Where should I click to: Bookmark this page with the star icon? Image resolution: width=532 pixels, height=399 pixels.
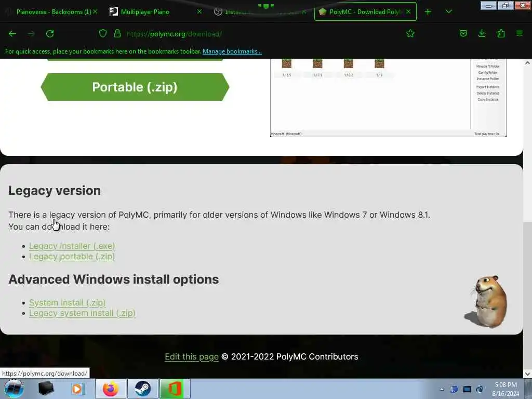point(410,33)
